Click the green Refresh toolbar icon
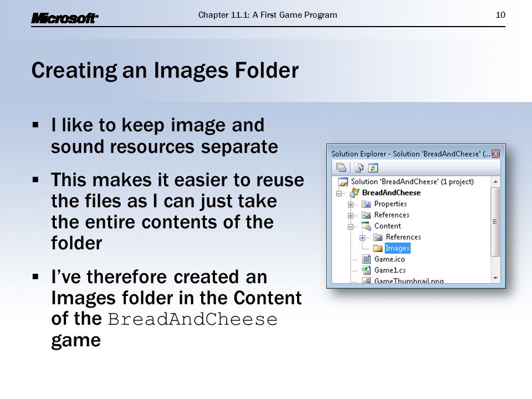The image size is (532, 399). coord(373,167)
